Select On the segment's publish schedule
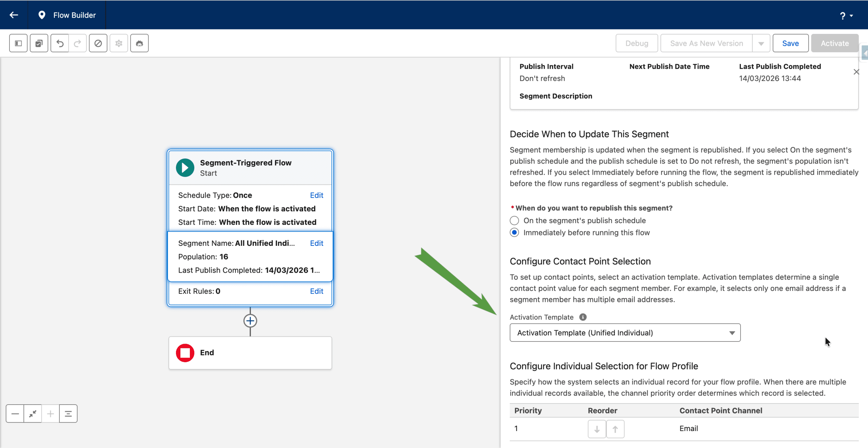 (x=514, y=221)
